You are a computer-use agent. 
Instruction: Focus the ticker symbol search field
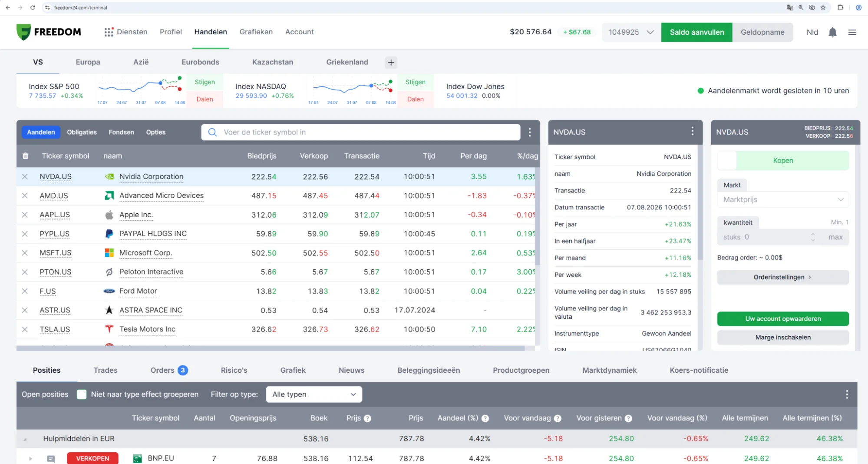point(361,132)
